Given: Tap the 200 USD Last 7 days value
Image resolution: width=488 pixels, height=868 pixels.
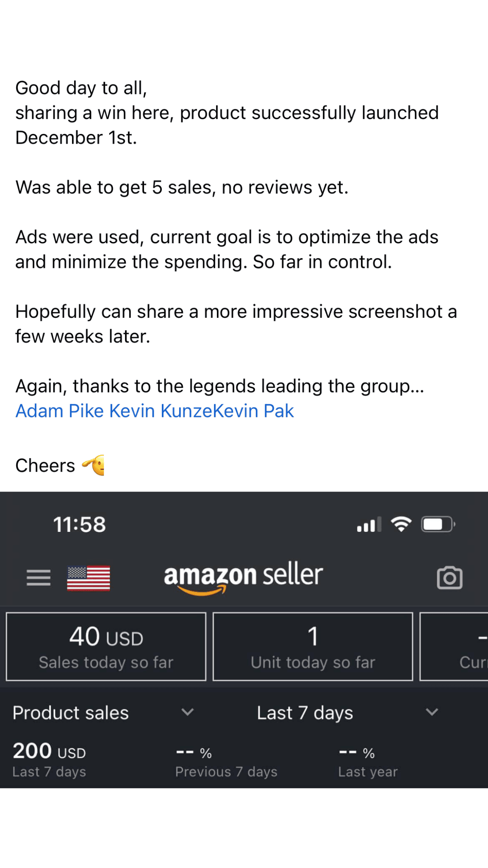Looking at the screenshot, I should 49,752.
